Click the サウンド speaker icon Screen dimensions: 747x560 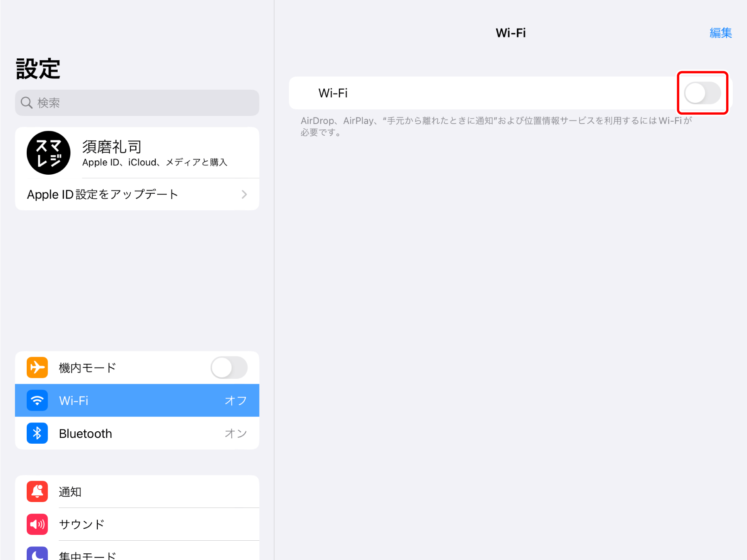click(37, 524)
